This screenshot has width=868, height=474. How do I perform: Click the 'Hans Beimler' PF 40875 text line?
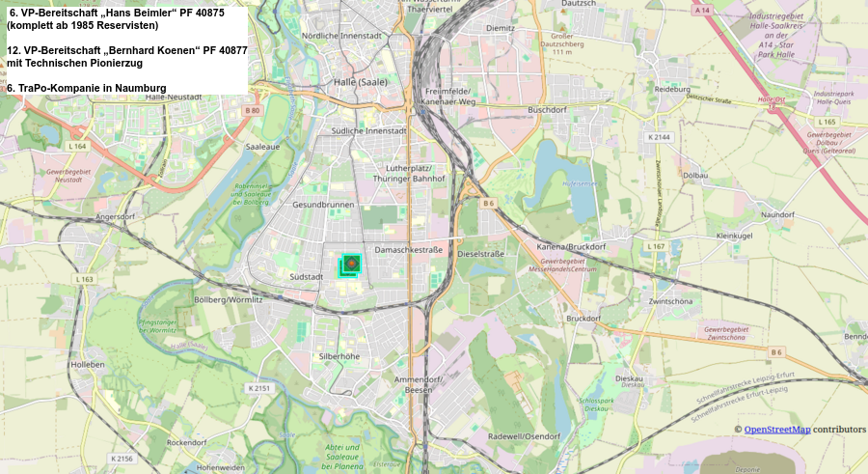click(116, 13)
